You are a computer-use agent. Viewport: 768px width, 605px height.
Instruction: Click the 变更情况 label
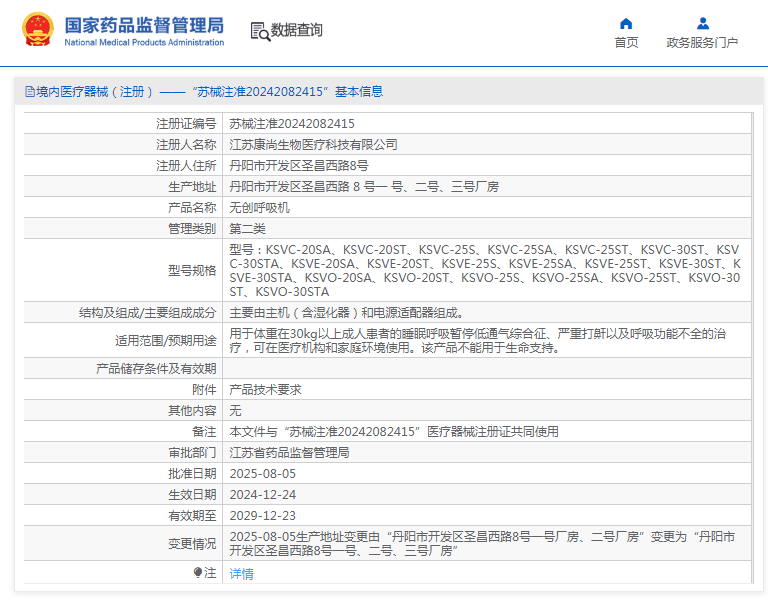pyautogui.click(x=192, y=544)
